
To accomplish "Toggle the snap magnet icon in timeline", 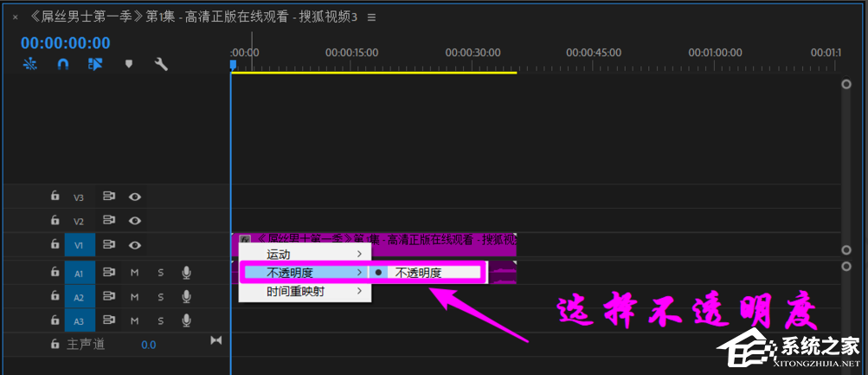I will (x=63, y=64).
